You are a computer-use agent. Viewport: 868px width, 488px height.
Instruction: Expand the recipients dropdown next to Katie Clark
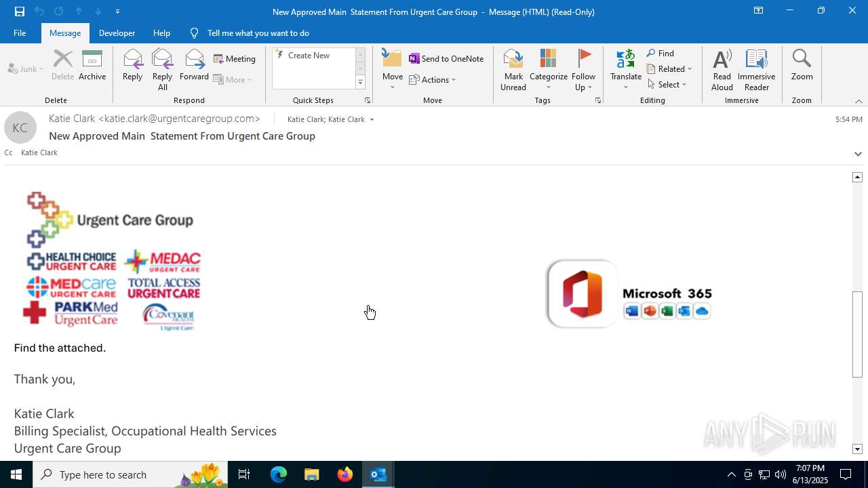click(372, 120)
